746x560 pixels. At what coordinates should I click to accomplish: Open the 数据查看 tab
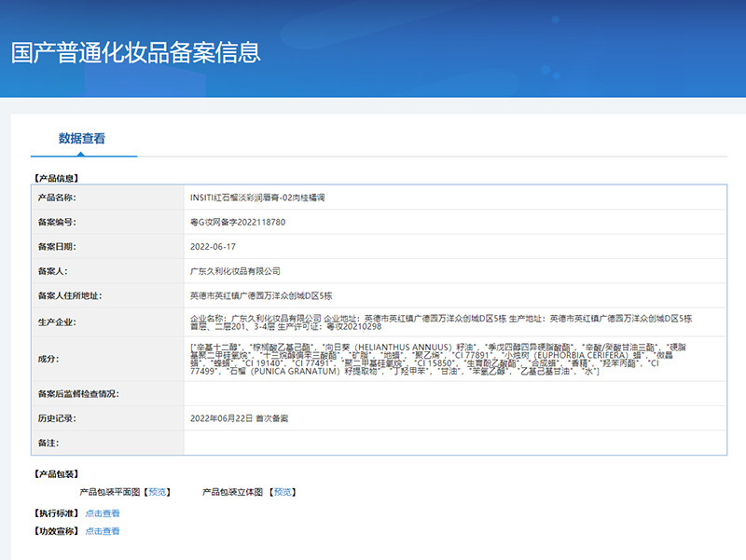click(82, 138)
